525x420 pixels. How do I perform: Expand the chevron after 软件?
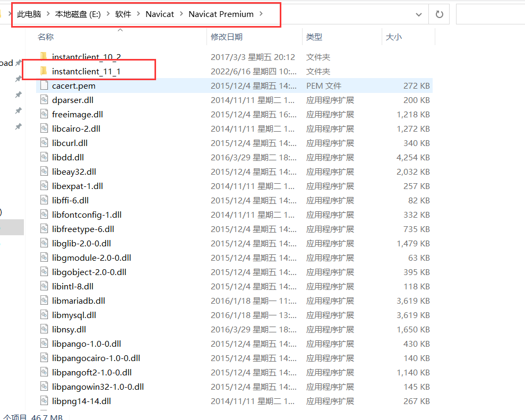coord(138,14)
